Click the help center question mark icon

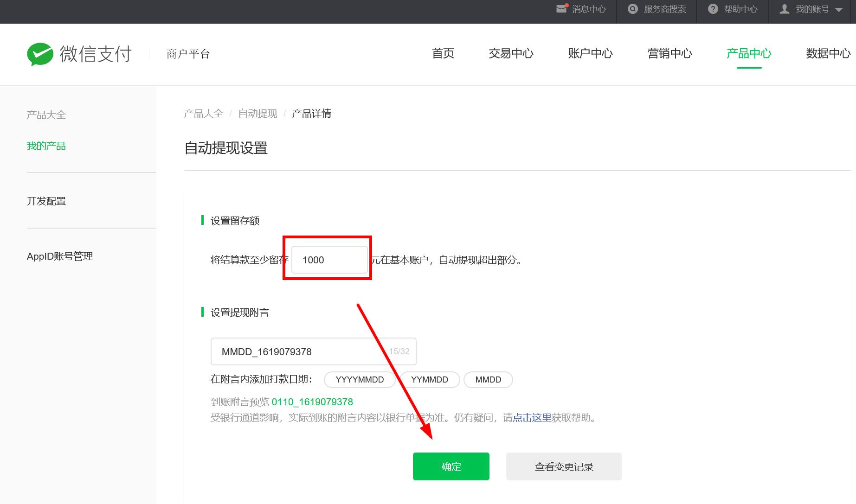click(x=713, y=9)
